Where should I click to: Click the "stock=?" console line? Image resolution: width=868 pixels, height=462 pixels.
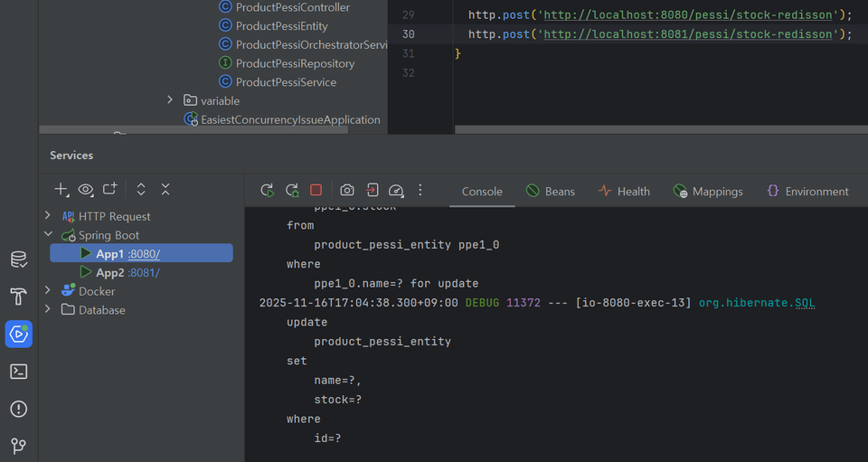click(x=337, y=400)
